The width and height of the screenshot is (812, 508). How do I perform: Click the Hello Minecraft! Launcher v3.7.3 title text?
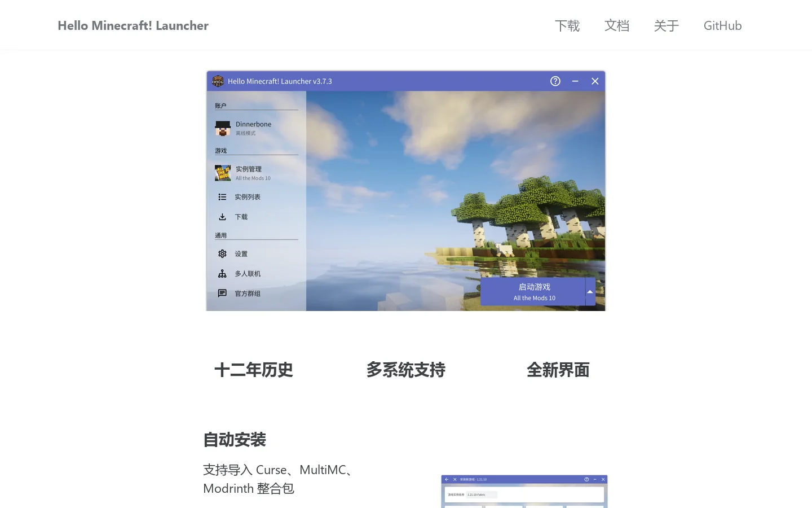pos(280,81)
